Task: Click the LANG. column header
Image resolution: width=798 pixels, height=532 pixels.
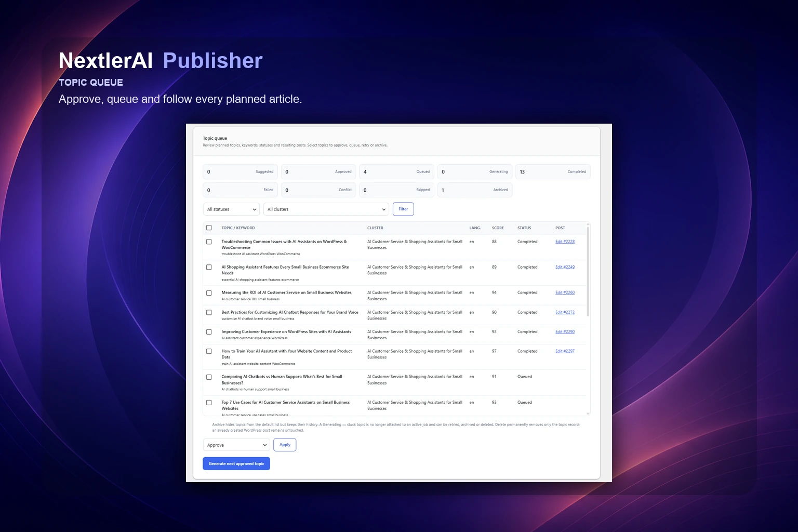Action: pos(475,228)
